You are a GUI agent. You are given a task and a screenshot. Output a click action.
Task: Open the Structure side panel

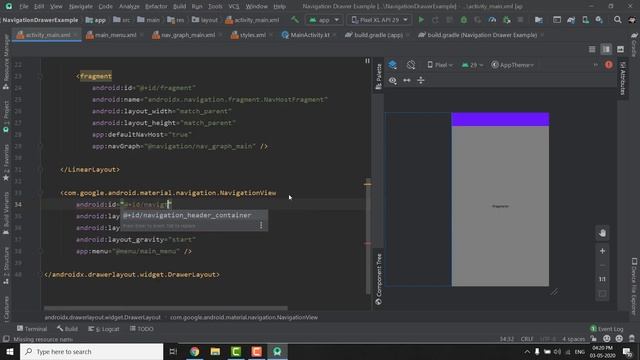tap(6, 265)
